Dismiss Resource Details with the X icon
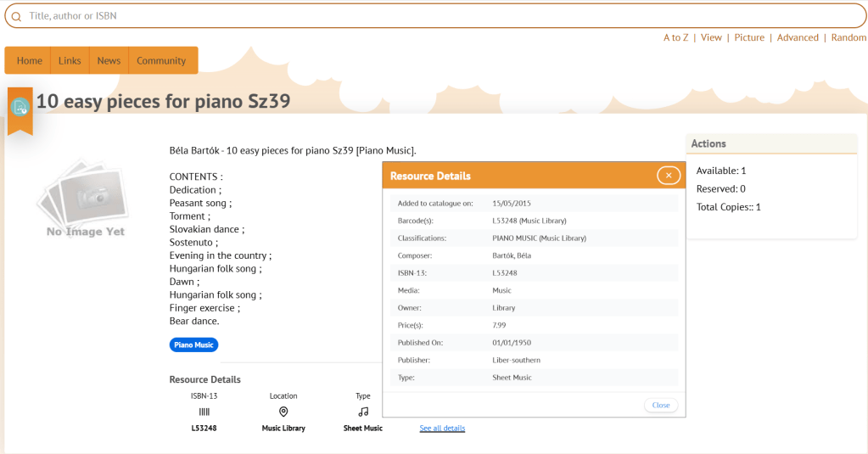868x454 pixels. click(x=669, y=176)
